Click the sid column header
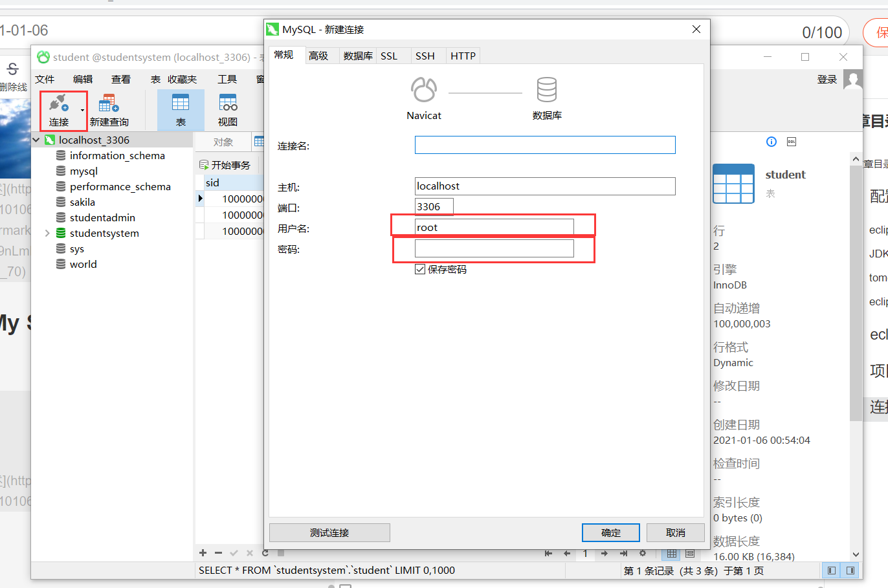 (x=233, y=183)
